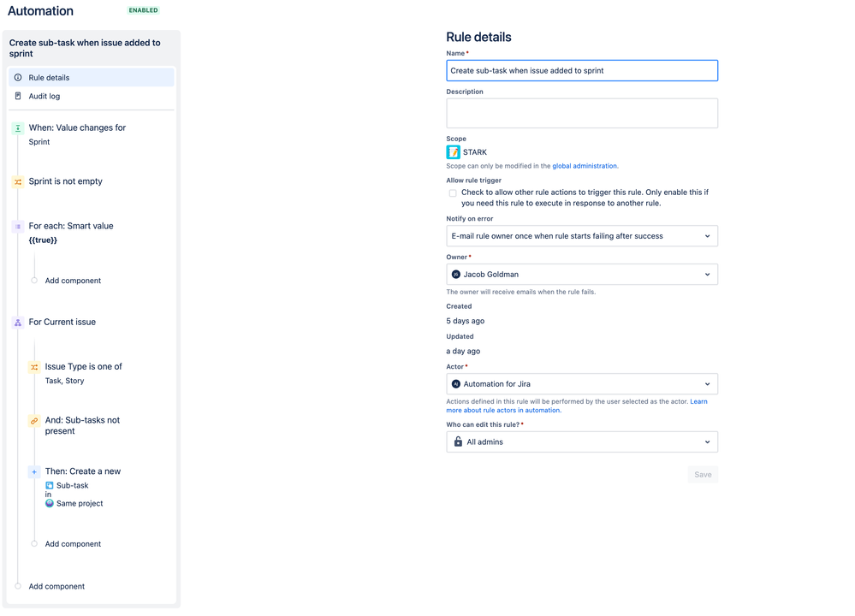
Task: Select the Value changes trigger icon
Action: 18,128
